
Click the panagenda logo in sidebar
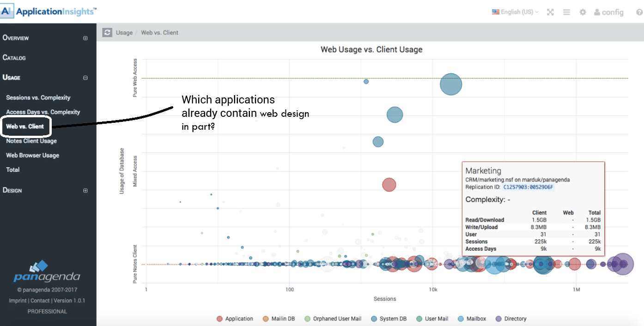coord(47,272)
